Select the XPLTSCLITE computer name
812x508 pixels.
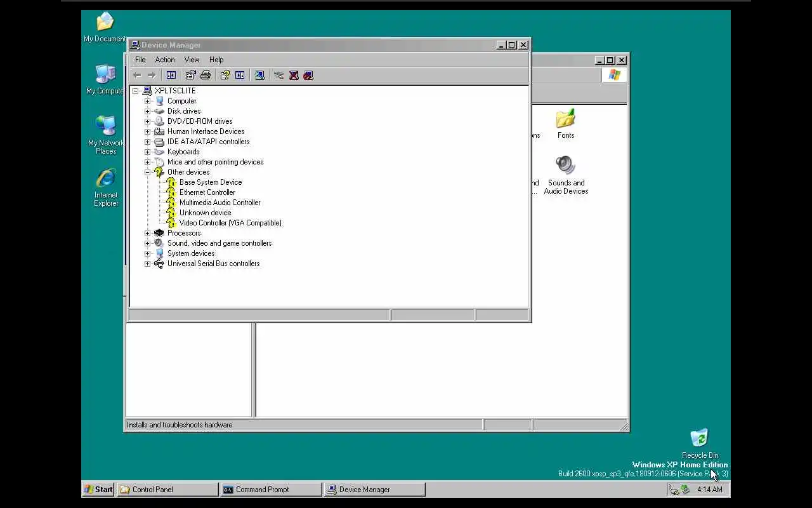[x=175, y=91]
